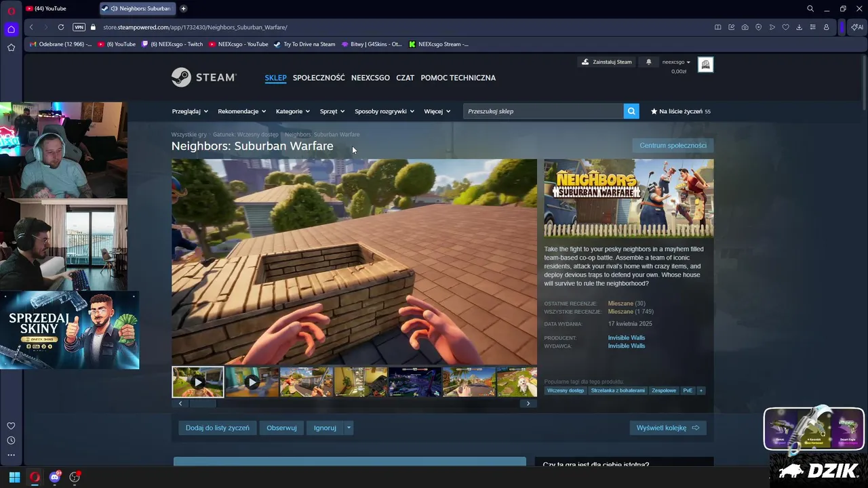Click the send flow arrow icon
Image resolution: width=868 pixels, height=488 pixels.
(772, 27)
